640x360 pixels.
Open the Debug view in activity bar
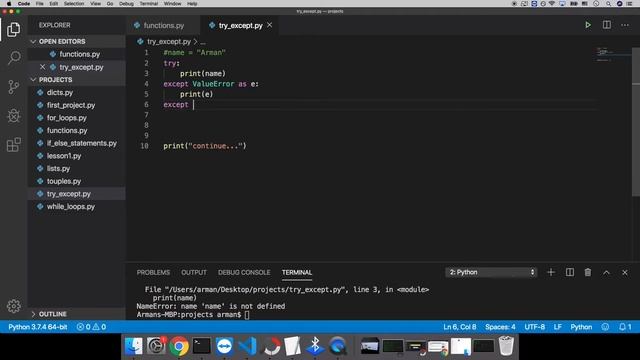tap(13, 116)
